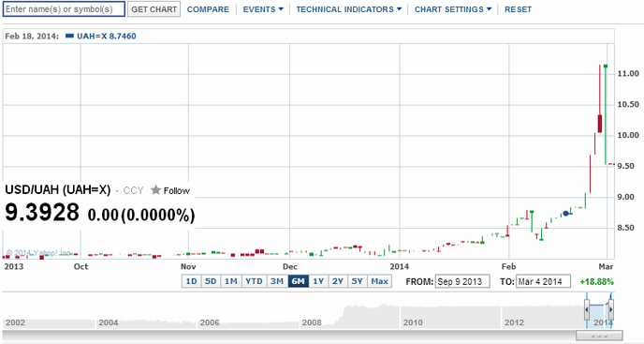Click the Reset link
Viewport: 644px width, 344px height.
[x=518, y=9]
